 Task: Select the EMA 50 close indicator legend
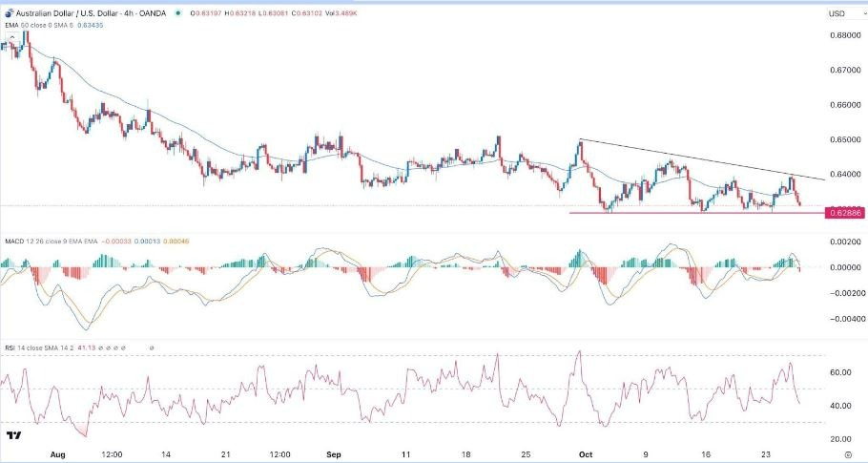tap(39, 26)
